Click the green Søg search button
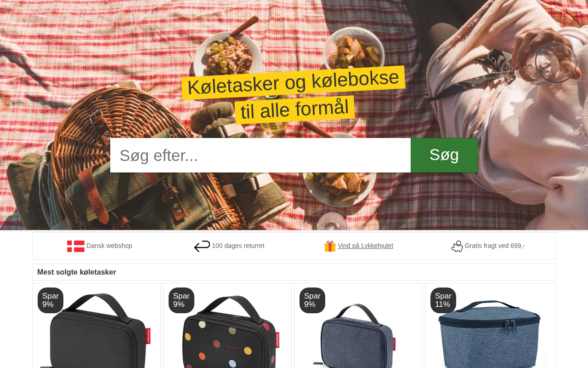Image resolution: width=588 pixels, height=368 pixels. tap(444, 155)
